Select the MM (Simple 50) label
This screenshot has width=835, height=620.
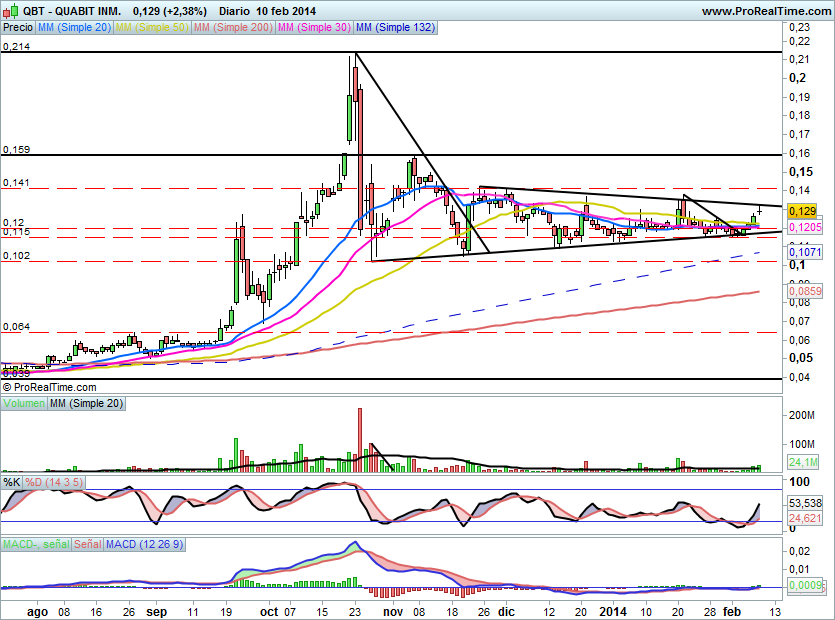coord(152,27)
